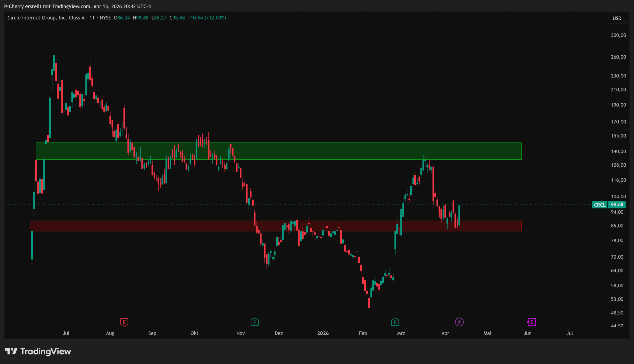
Task: Click the CRCL ticker tag on price axis
Action: click(600, 205)
